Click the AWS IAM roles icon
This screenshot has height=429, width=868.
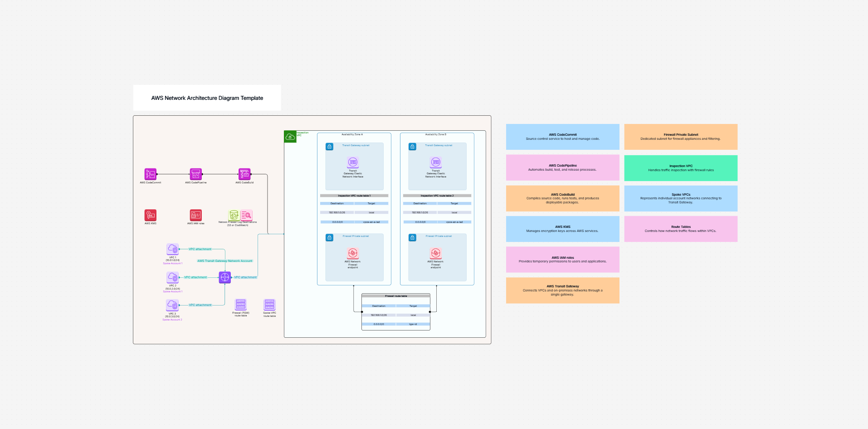(x=196, y=215)
